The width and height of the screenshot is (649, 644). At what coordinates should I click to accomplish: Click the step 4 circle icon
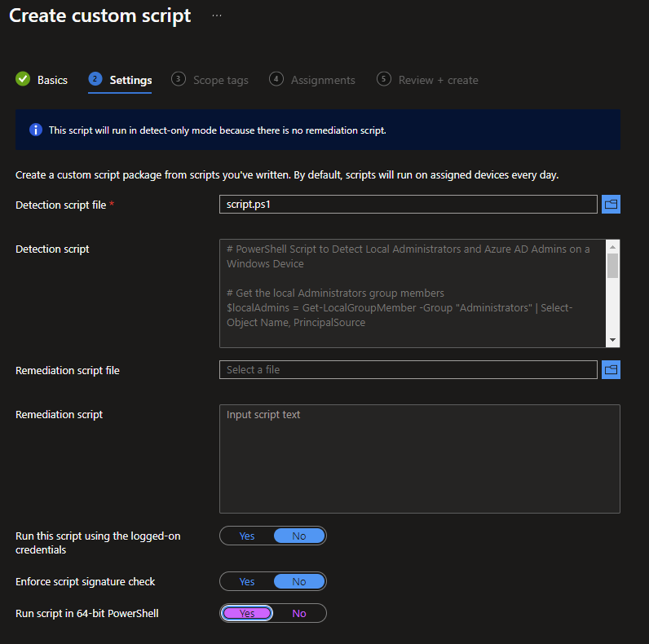click(x=276, y=78)
